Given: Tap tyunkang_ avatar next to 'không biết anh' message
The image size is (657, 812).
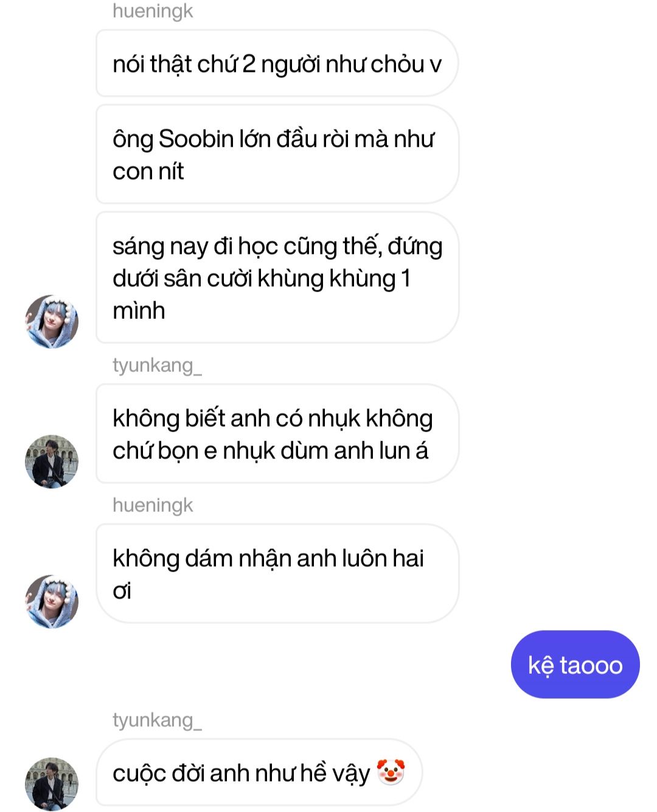Looking at the screenshot, I should 52,461.
